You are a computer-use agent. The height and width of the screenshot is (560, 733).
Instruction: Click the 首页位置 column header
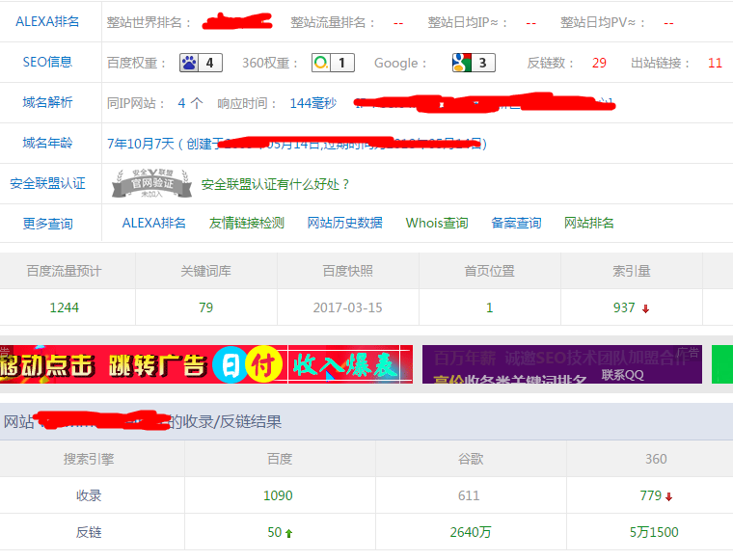[489, 271]
